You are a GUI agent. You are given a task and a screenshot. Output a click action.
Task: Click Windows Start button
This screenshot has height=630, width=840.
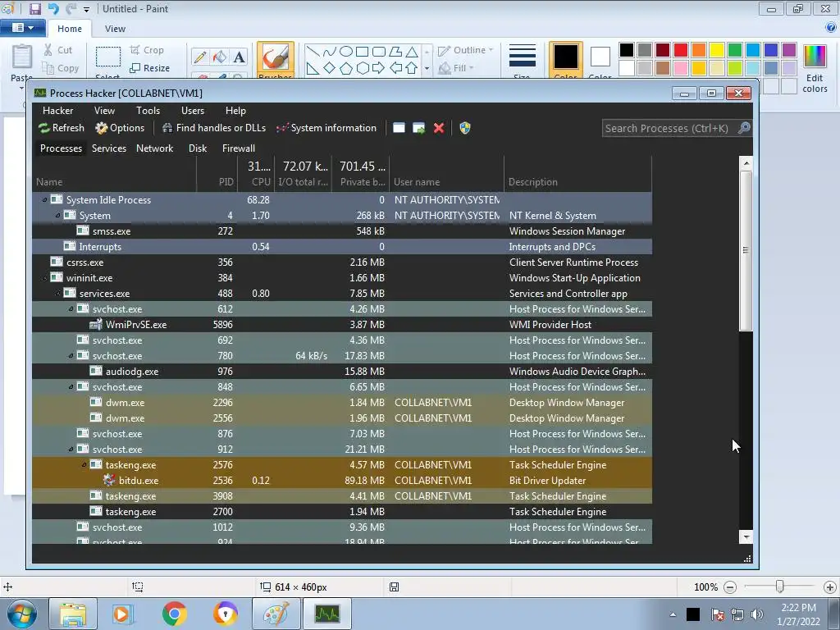click(x=21, y=614)
